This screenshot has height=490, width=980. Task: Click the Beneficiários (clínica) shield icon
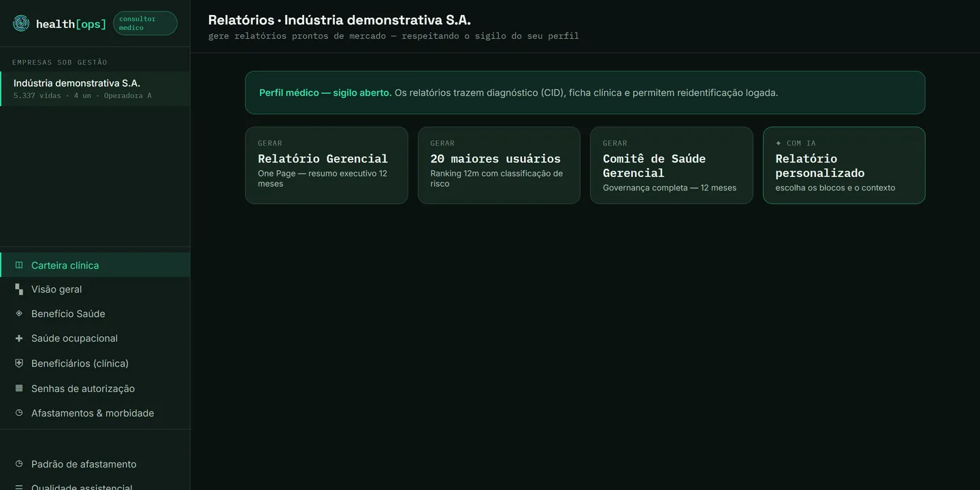[x=19, y=363]
